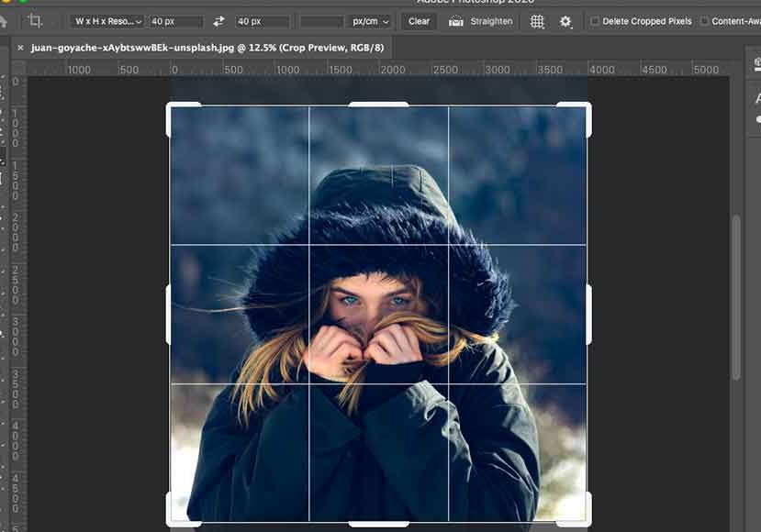The height and width of the screenshot is (532, 761).
Task: Open the crop overlay grid options icon
Action: click(x=536, y=20)
